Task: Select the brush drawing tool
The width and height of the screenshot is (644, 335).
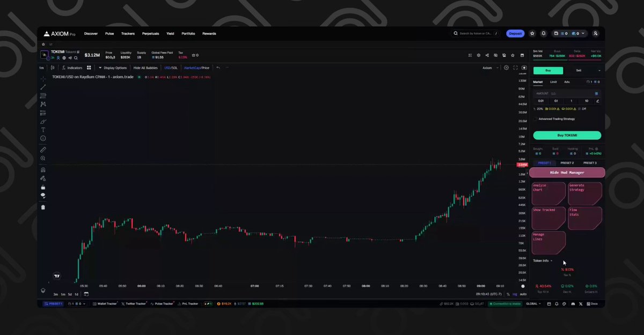Action: [x=43, y=121]
